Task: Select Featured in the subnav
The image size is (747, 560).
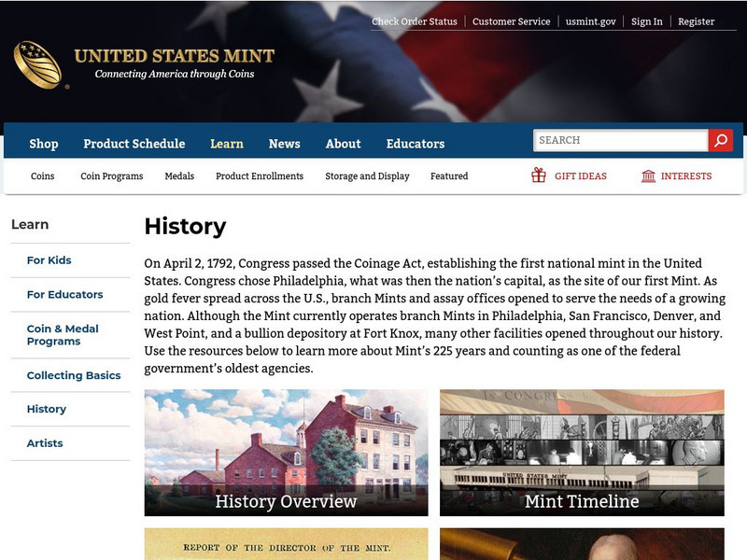Action: point(449,175)
